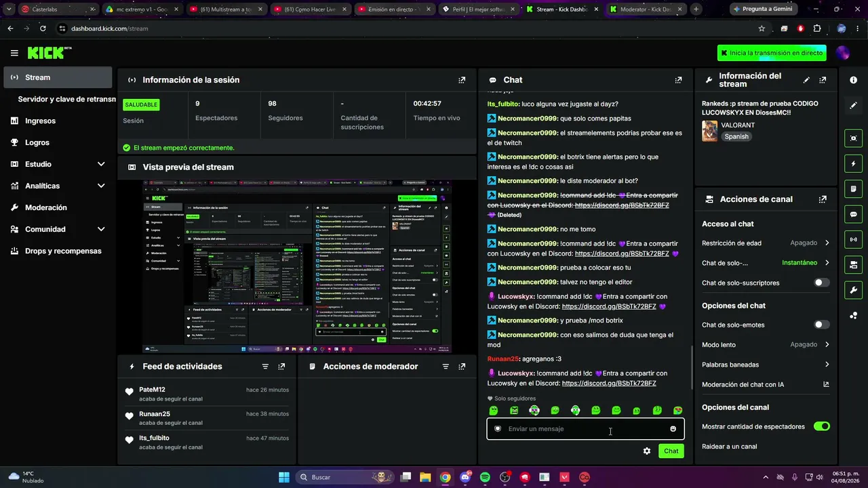Screen dimensions: 868x488
Task: Pop out the Acciones de canal panel
Action: click(x=823, y=199)
